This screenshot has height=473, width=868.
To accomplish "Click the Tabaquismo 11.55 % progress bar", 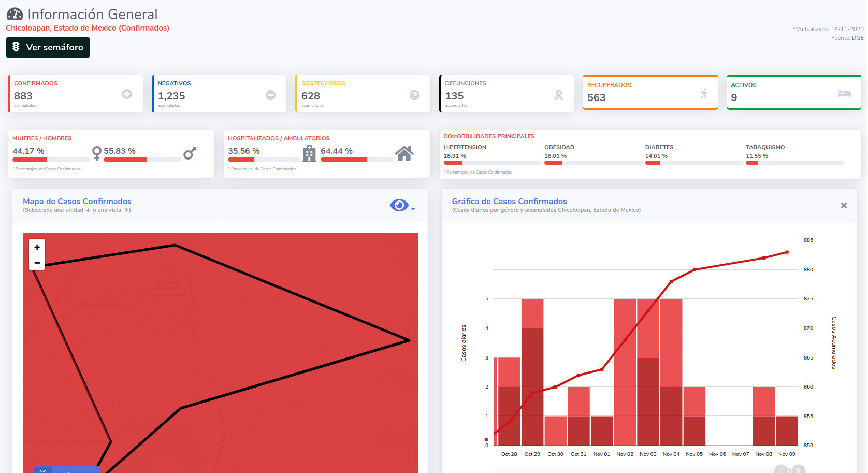I will click(x=795, y=163).
